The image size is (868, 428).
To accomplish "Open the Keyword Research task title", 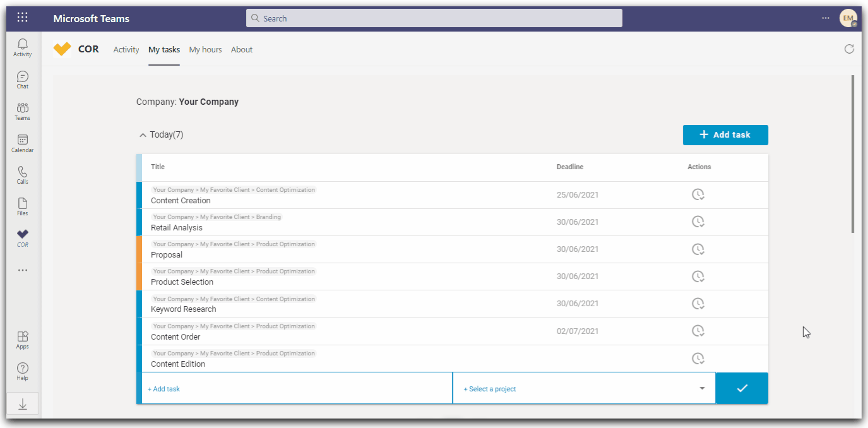I will click(x=184, y=309).
